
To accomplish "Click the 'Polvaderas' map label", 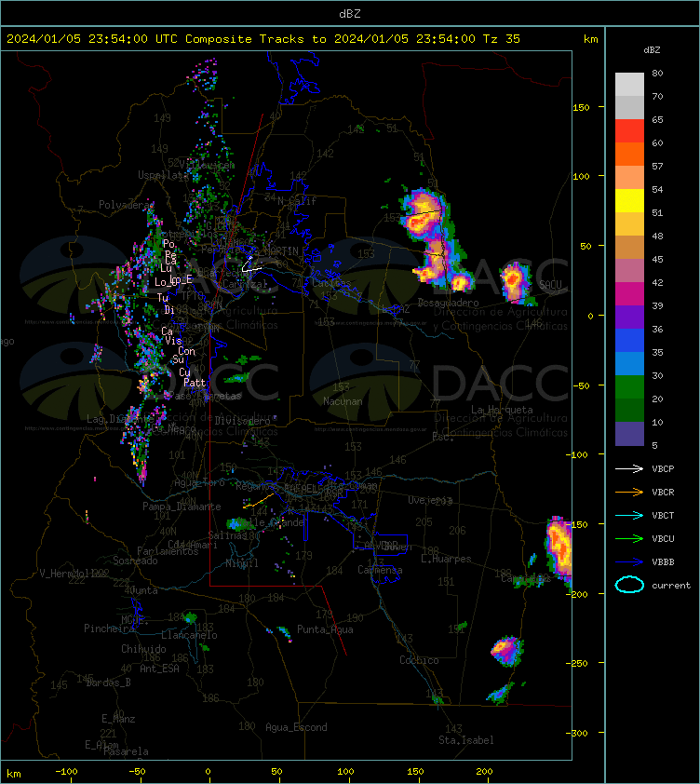I will [x=127, y=205].
